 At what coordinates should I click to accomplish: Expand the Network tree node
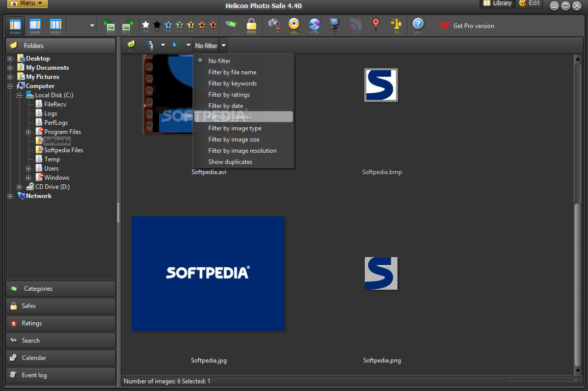coord(10,196)
